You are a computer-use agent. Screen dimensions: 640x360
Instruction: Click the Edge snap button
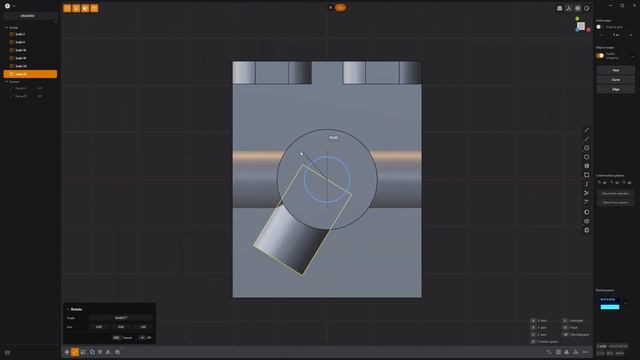click(616, 89)
